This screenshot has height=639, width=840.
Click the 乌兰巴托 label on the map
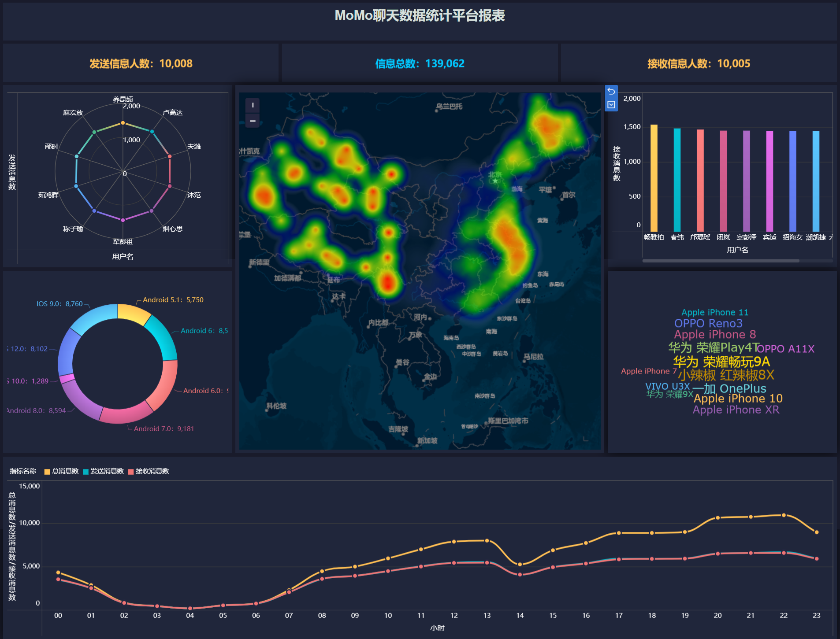[x=449, y=106]
